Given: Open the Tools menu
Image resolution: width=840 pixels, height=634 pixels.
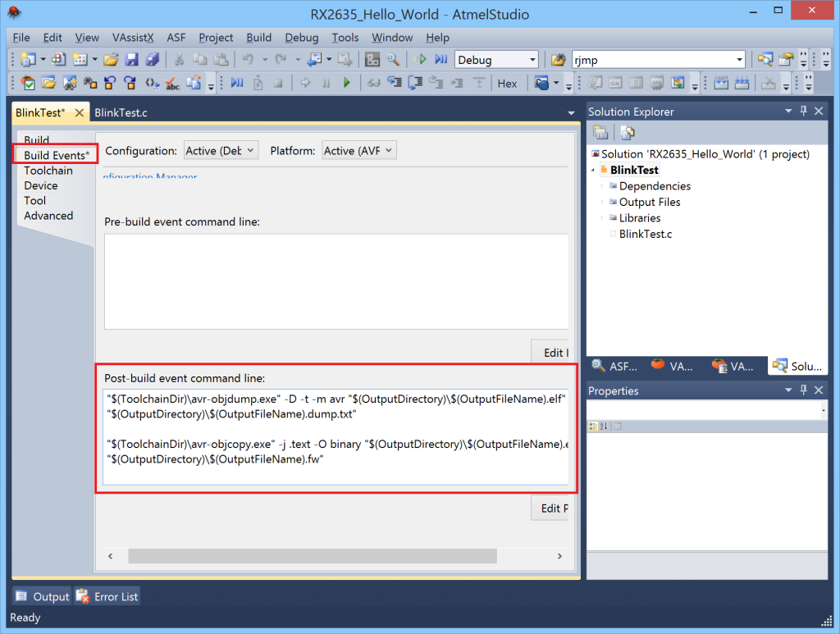Looking at the screenshot, I should (345, 38).
